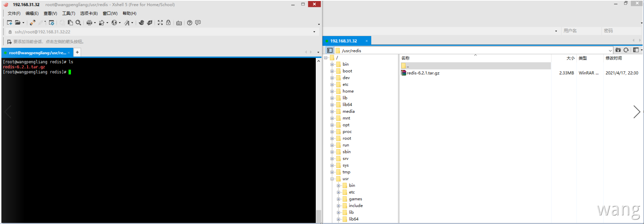Screen dimensions: 644x224
Task: Click the lock screen padlock icon
Action: click(168, 23)
